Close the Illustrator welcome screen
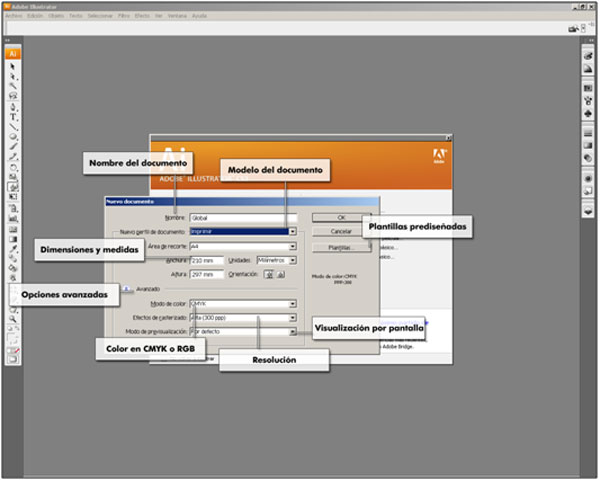The image size is (600, 480). tap(448, 138)
